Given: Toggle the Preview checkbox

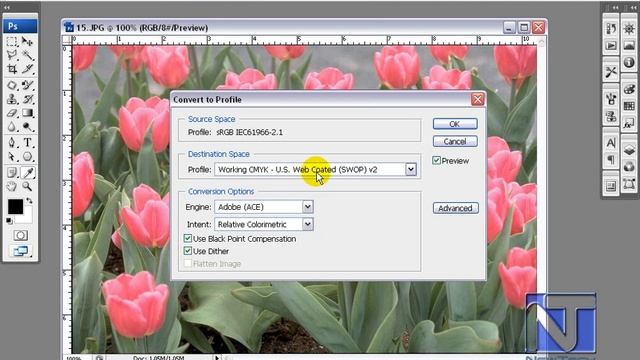Looking at the screenshot, I should click(x=436, y=160).
